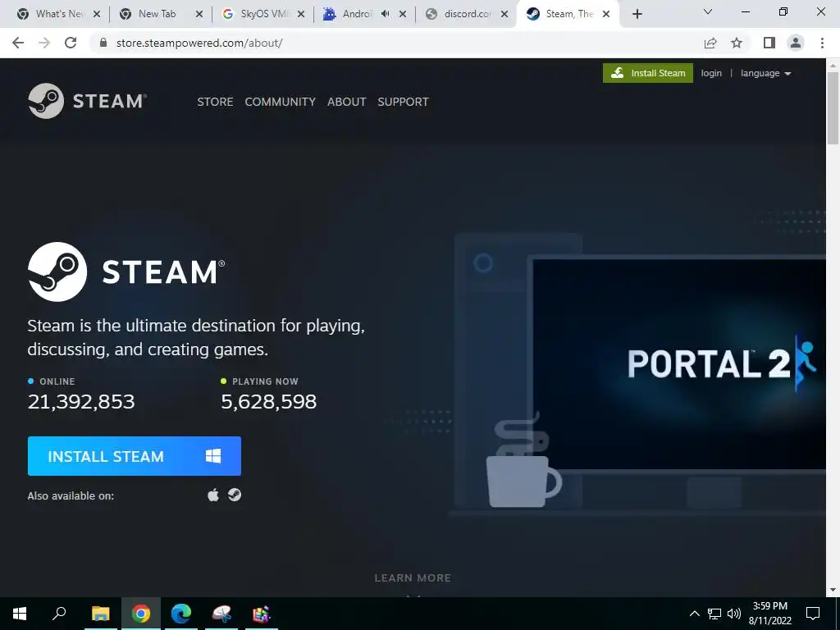Open the Chrome tab search chevron
Screen dimensions: 840x630
click(x=708, y=11)
